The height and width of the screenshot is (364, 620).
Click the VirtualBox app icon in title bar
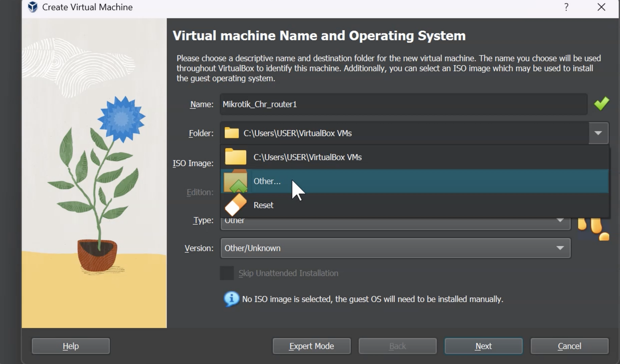(32, 7)
